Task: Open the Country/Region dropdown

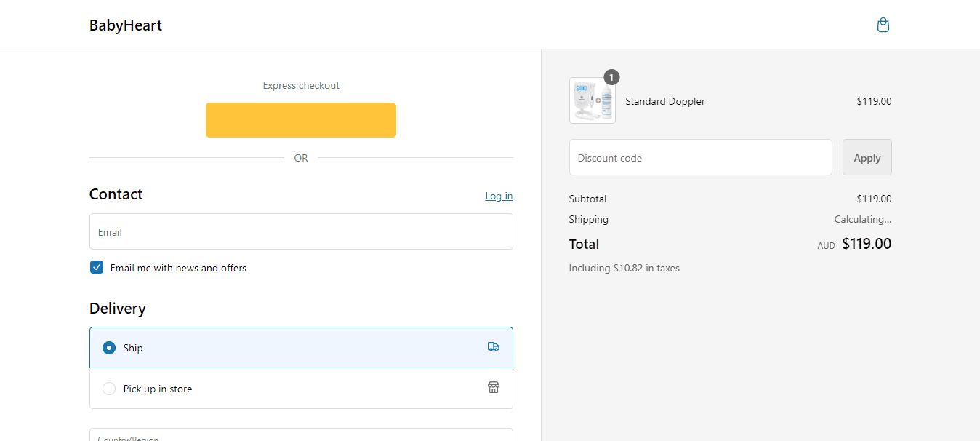Action: point(301,434)
